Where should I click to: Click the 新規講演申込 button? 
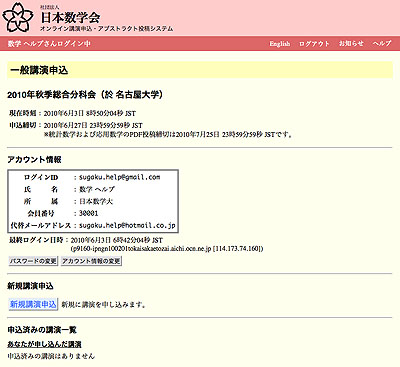pyautogui.click(x=33, y=304)
